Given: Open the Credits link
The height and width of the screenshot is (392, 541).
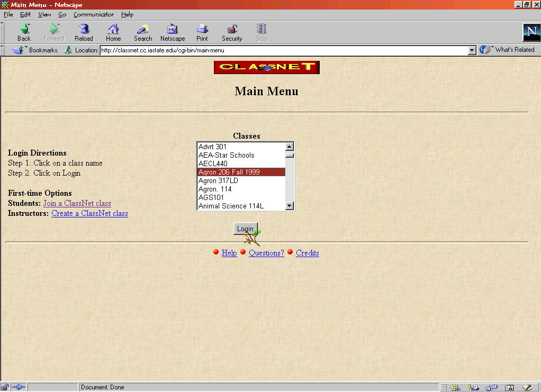Looking at the screenshot, I should [x=308, y=253].
